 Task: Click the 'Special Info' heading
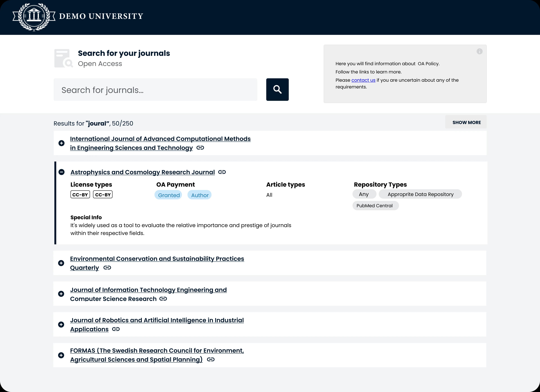click(x=86, y=217)
